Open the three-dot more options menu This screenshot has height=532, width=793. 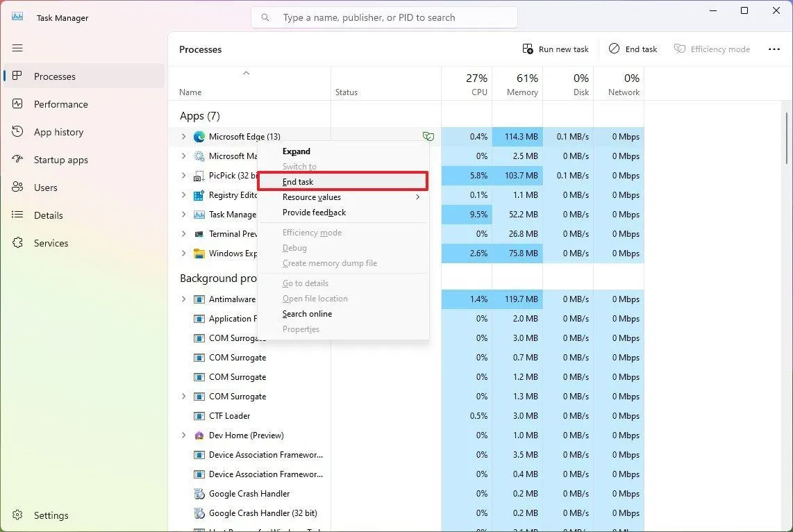point(774,49)
